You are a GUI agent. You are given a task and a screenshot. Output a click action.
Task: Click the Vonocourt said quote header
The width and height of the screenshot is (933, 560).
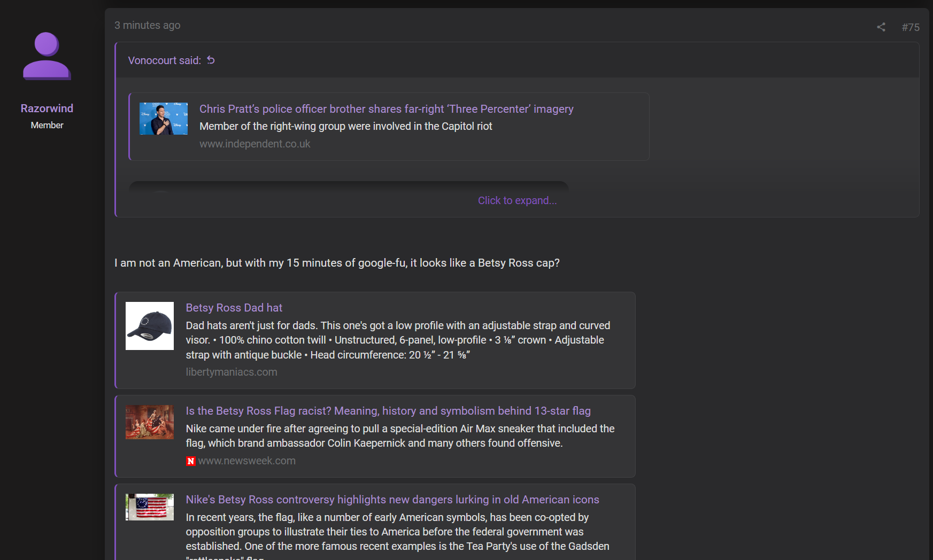pyautogui.click(x=164, y=60)
